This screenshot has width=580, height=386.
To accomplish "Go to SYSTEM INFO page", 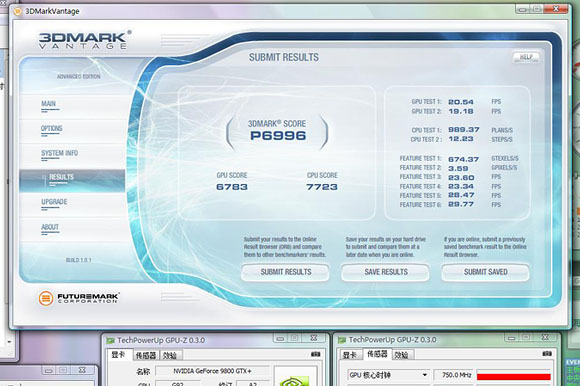I will click(60, 154).
